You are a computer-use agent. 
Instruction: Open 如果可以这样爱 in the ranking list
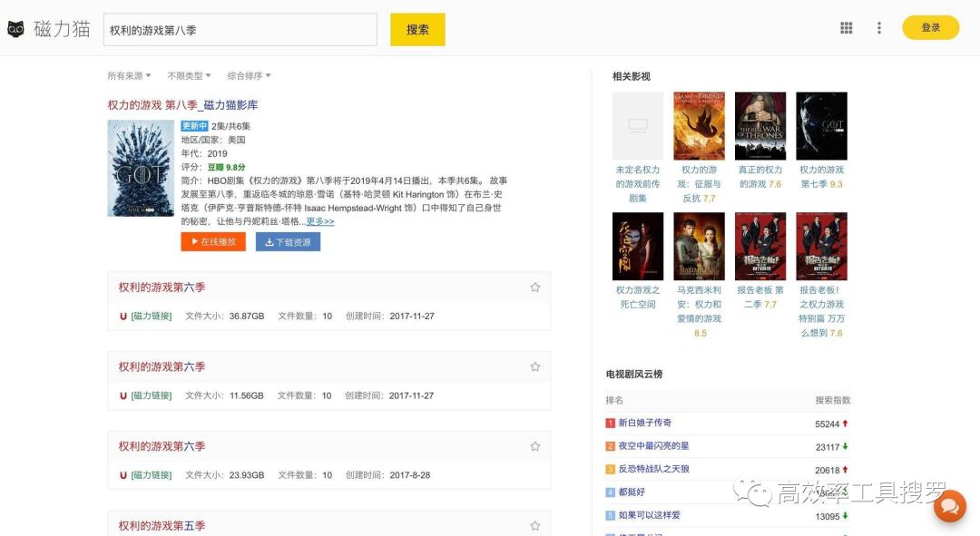click(650, 515)
